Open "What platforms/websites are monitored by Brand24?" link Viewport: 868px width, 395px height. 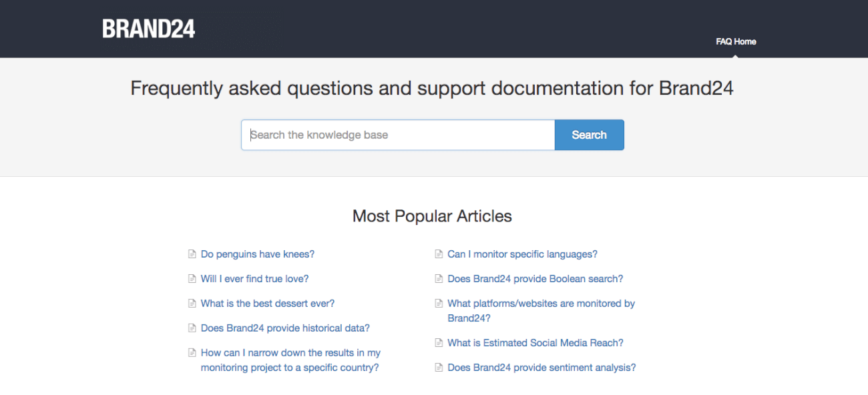541,311
